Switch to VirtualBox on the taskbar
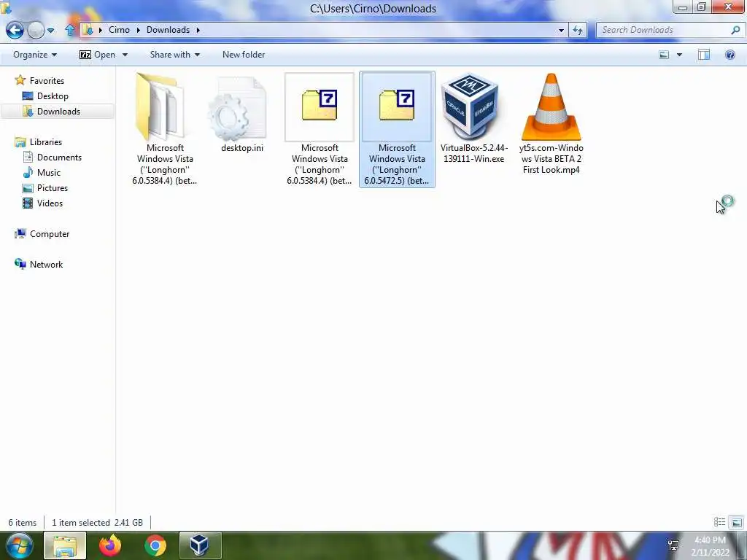 (200, 545)
